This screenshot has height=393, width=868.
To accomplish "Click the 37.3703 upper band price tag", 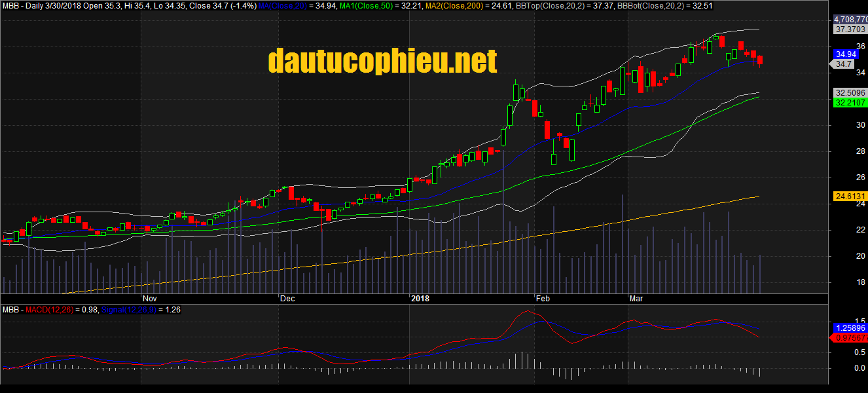I will click(x=849, y=29).
